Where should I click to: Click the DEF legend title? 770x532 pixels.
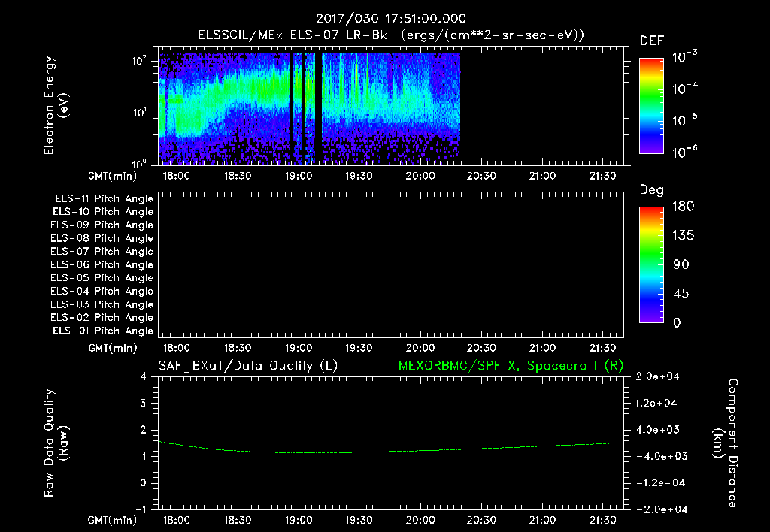(x=652, y=41)
